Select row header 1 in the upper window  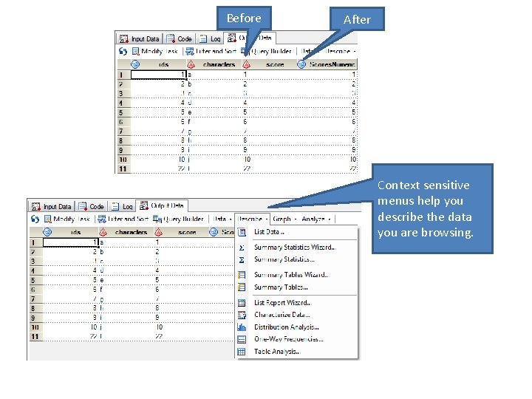[124, 75]
